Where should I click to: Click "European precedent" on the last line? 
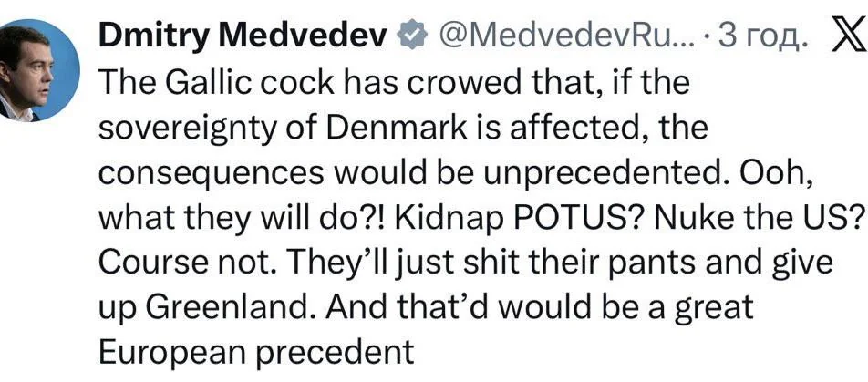click(x=255, y=351)
